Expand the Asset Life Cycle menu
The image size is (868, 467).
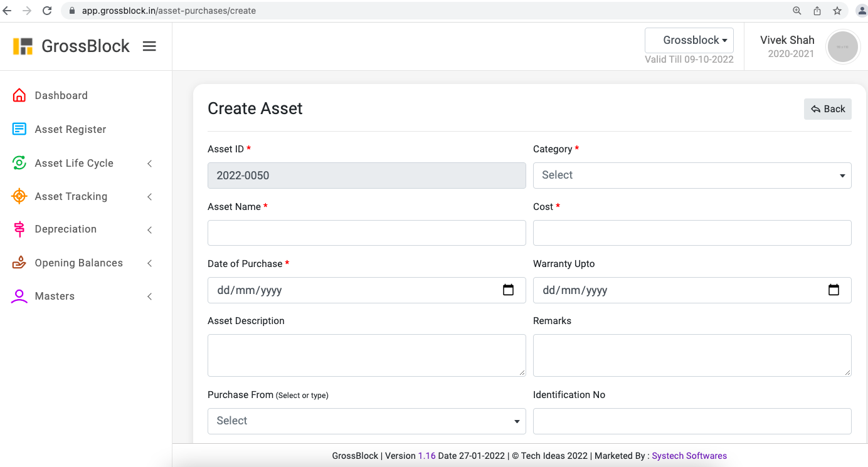click(74, 163)
